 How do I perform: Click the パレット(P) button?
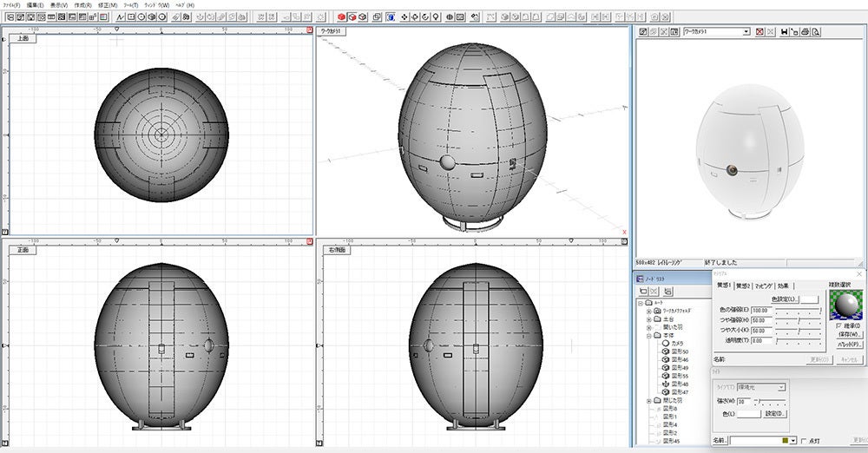coord(848,345)
